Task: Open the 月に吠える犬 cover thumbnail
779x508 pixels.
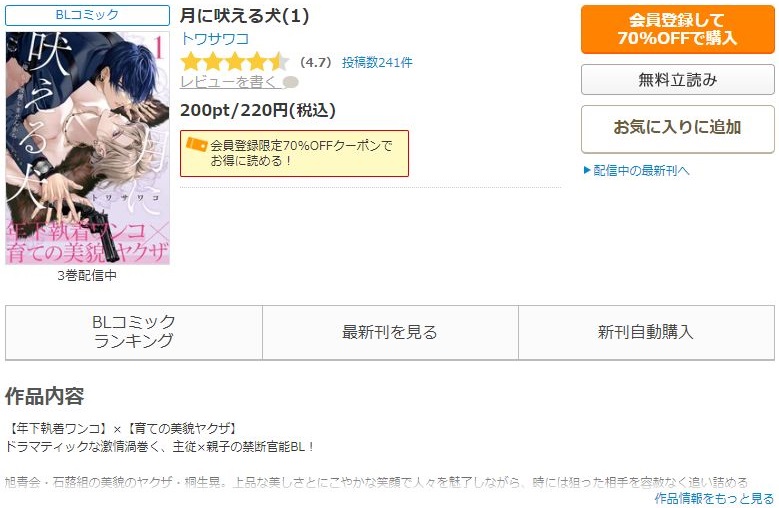Action: pyautogui.click(x=87, y=148)
